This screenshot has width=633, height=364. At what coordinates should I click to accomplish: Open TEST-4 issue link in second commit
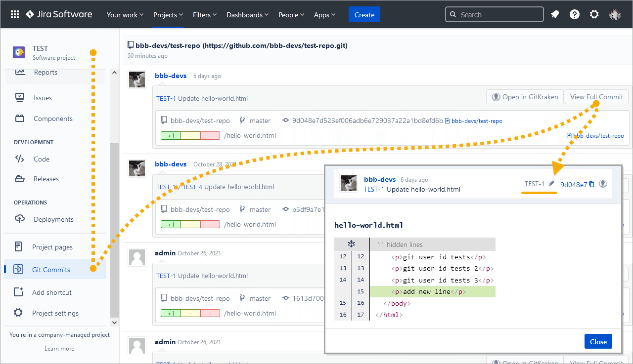pyautogui.click(x=193, y=187)
